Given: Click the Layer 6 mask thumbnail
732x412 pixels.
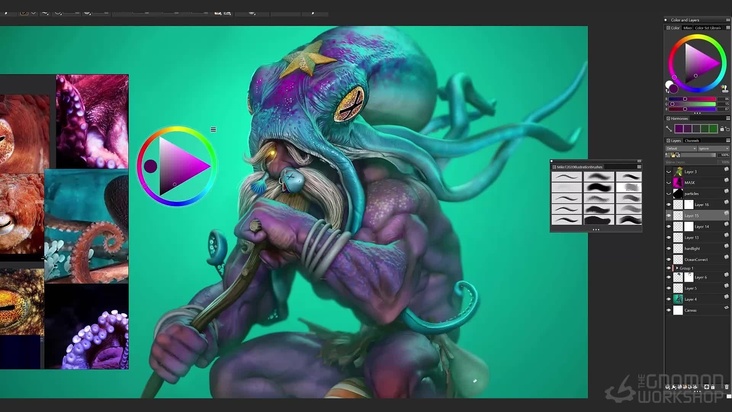Looking at the screenshot, I should pos(689,277).
